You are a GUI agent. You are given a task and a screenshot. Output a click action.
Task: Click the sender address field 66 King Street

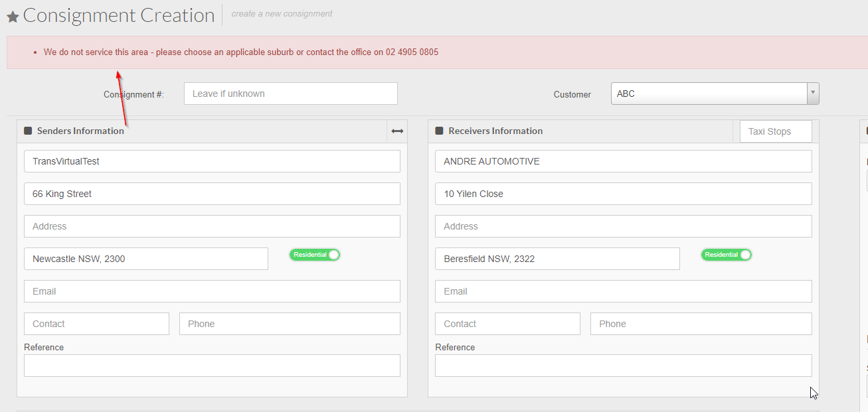coord(212,194)
